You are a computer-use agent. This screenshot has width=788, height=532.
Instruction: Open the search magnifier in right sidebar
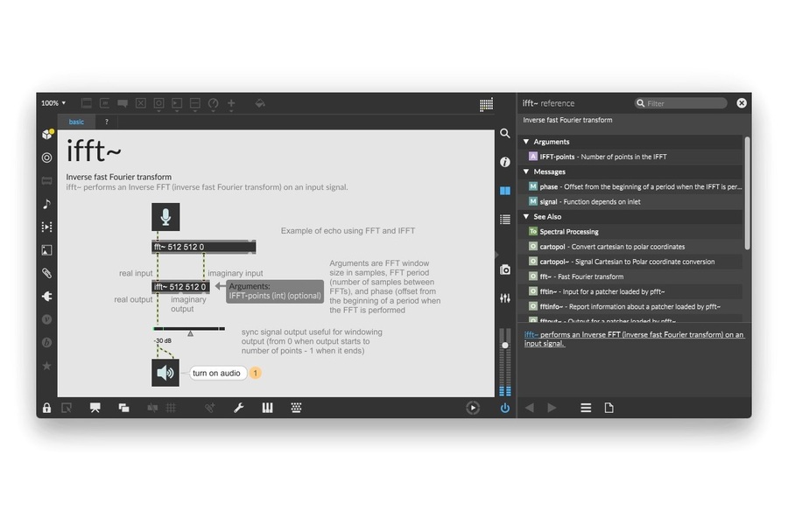[x=505, y=133]
